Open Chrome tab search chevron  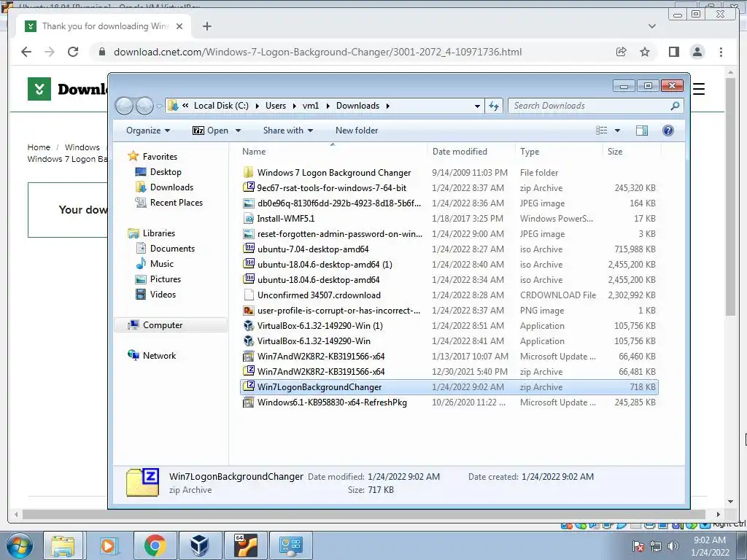click(652, 26)
